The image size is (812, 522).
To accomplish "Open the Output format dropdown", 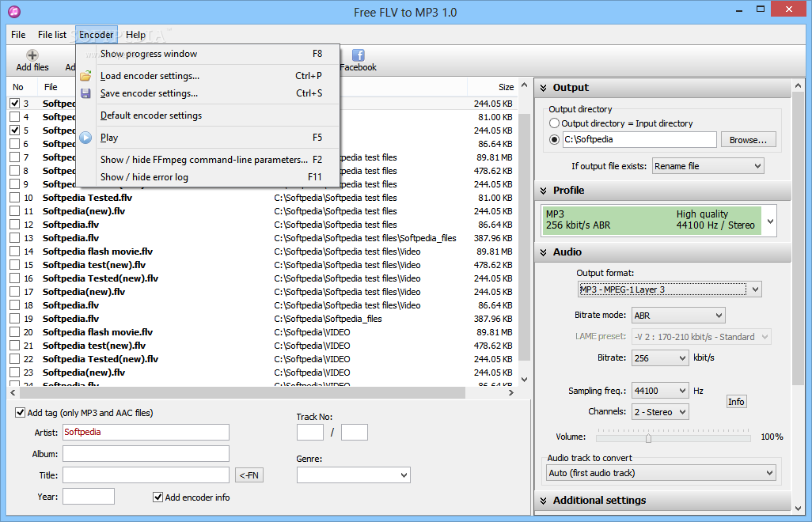I will pos(670,289).
